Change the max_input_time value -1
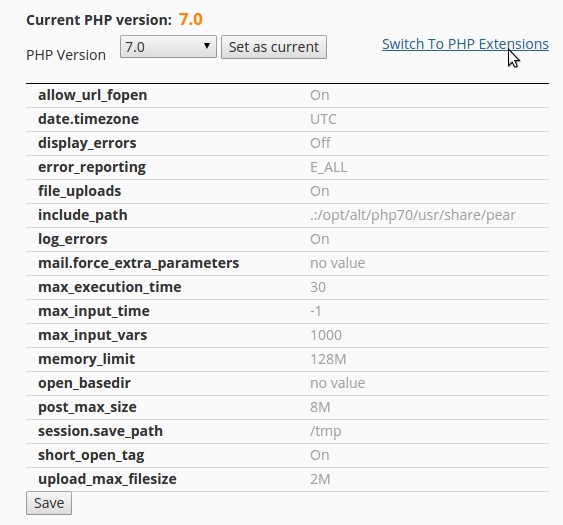This screenshot has width=563, height=525. [316, 311]
